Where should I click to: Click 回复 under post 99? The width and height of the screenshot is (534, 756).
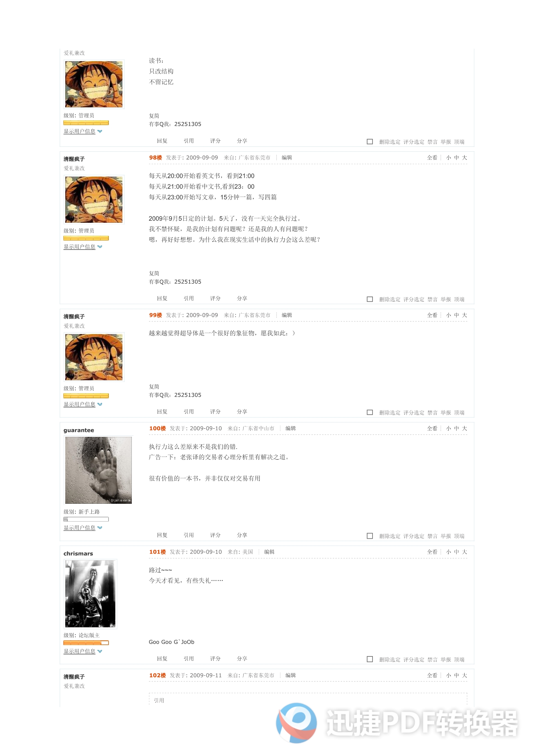click(162, 411)
